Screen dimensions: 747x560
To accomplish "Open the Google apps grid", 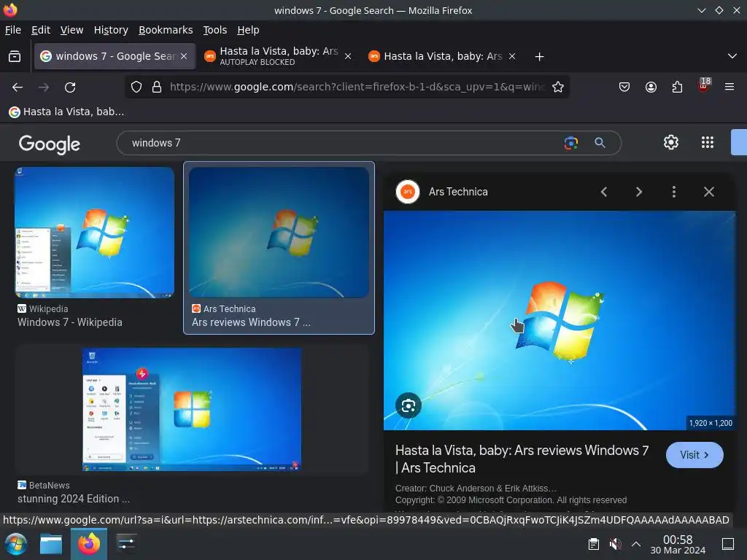I will tap(708, 142).
